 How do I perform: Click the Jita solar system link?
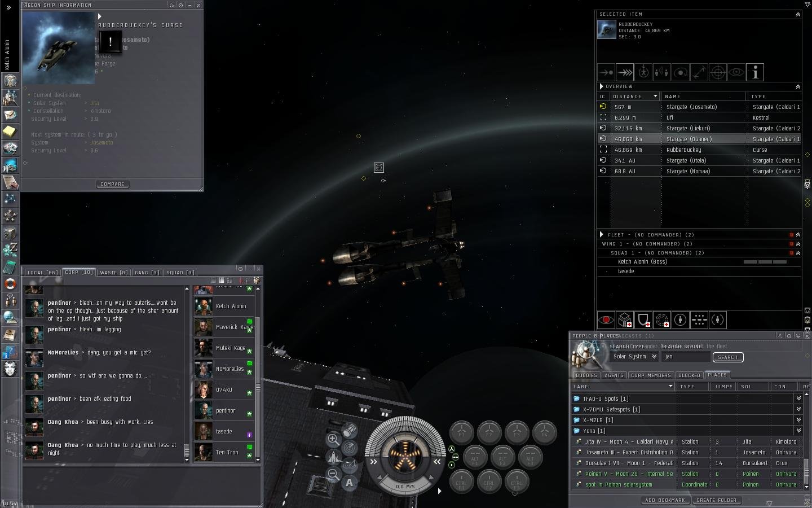point(95,103)
